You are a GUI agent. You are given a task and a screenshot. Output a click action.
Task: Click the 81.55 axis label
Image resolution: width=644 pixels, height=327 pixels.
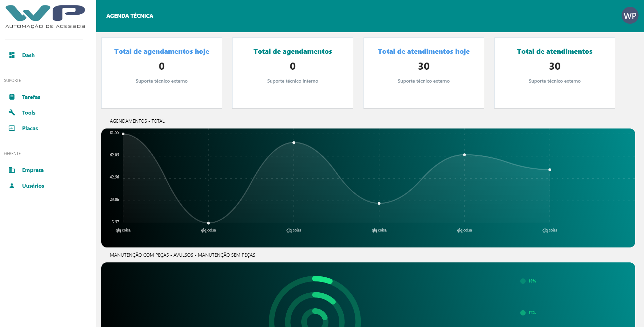(114, 133)
